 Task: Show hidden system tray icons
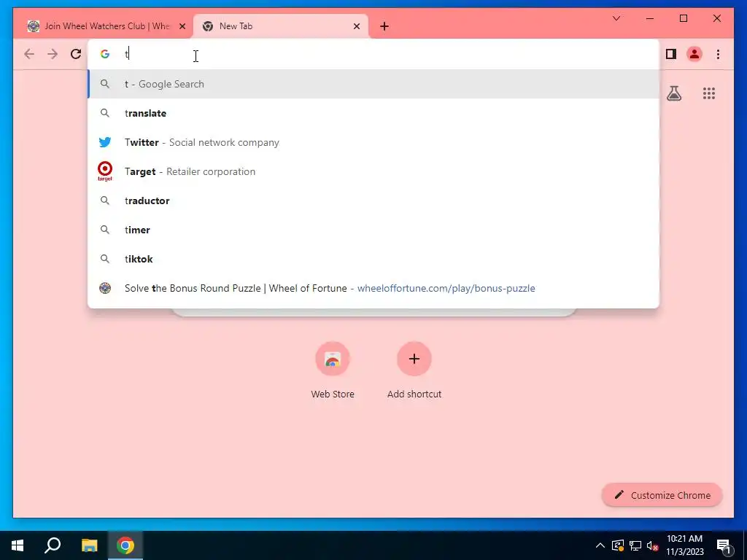click(x=600, y=545)
